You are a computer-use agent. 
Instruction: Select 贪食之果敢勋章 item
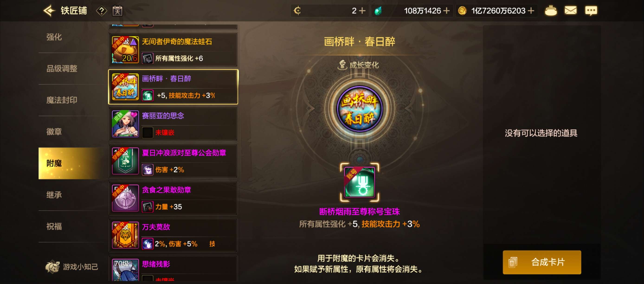[x=173, y=198]
